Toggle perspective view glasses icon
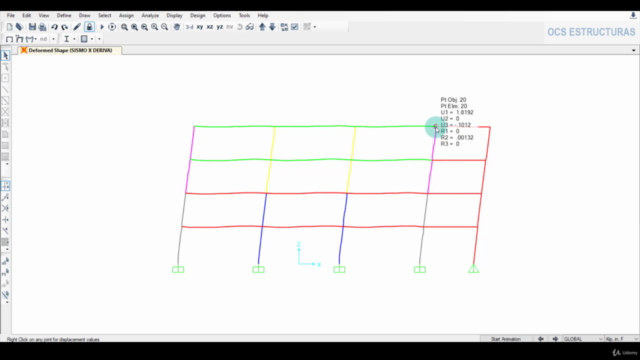The image size is (640, 360). [x=249, y=27]
